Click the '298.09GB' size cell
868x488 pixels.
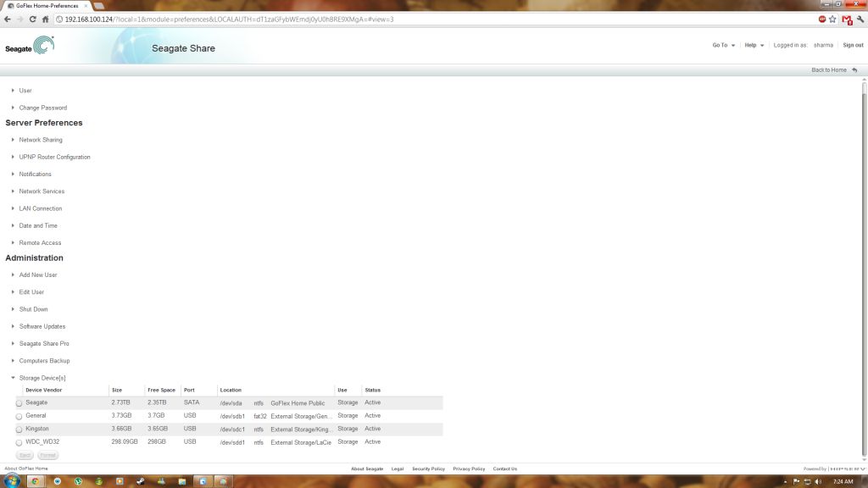[x=125, y=442]
